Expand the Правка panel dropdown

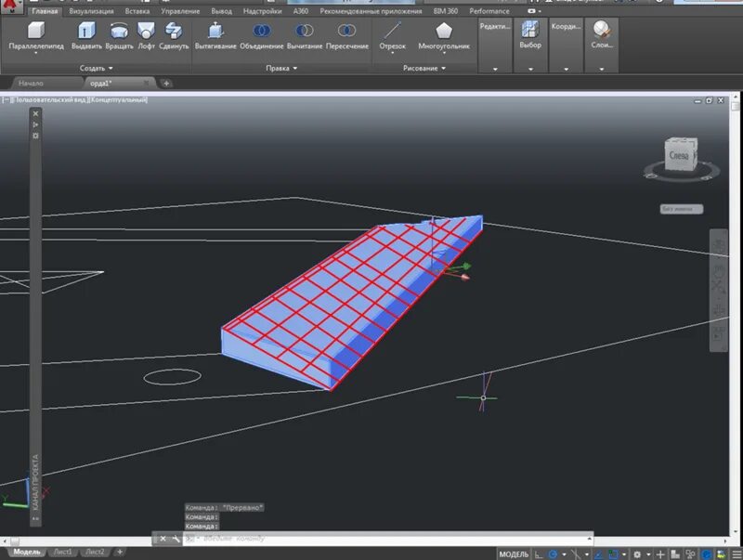[x=281, y=68]
